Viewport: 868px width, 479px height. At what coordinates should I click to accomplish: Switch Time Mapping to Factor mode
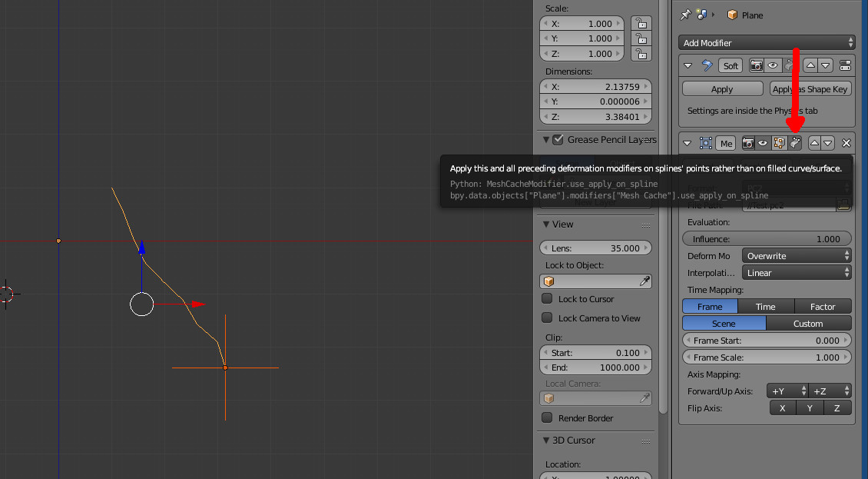(823, 306)
